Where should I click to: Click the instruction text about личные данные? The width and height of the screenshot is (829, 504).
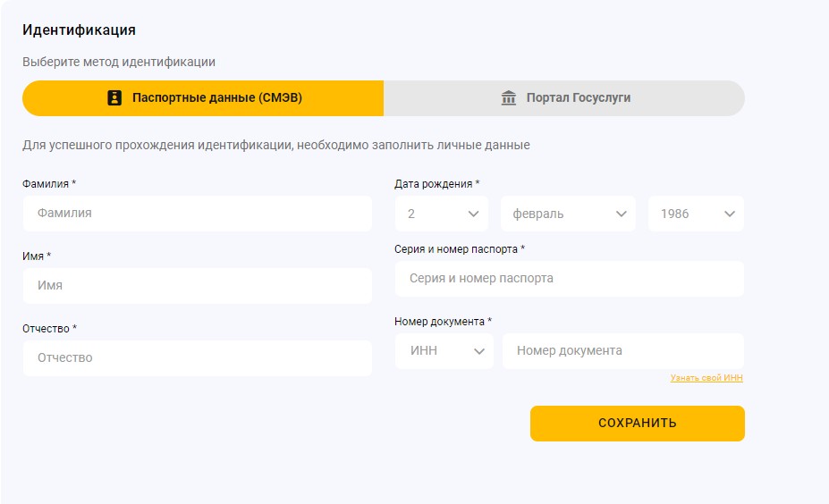point(276,145)
